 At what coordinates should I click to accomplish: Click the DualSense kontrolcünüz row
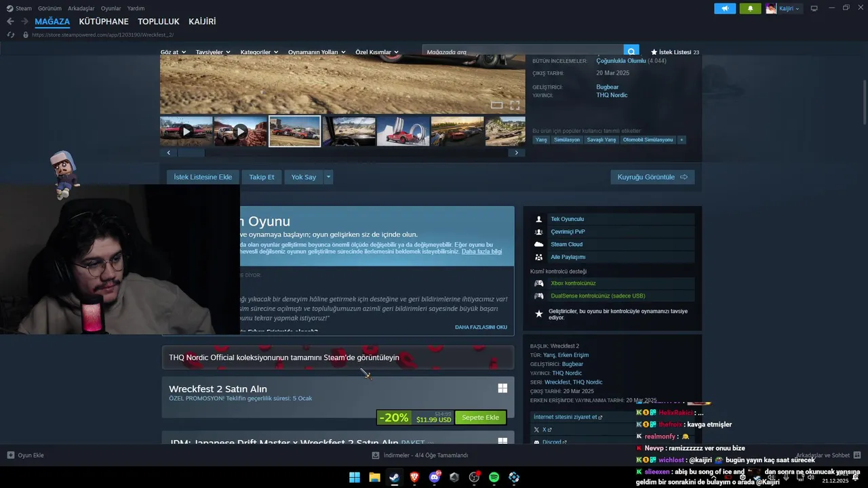click(x=613, y=296)
